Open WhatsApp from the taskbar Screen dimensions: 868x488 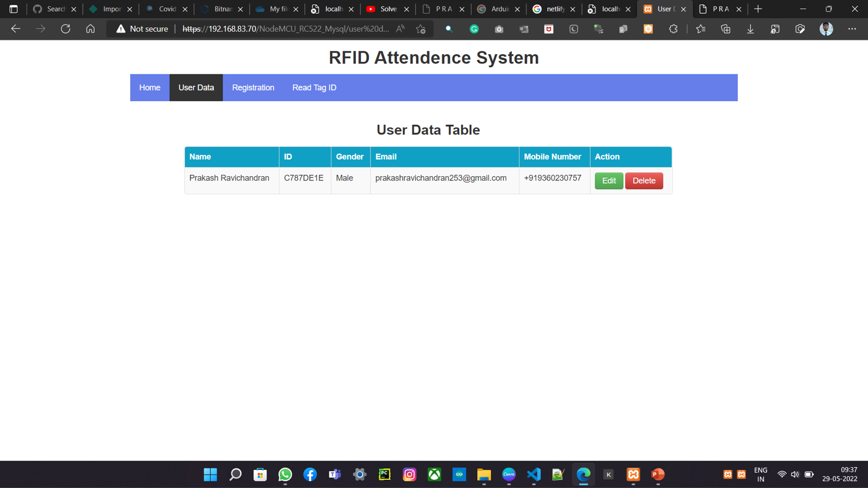285,474
